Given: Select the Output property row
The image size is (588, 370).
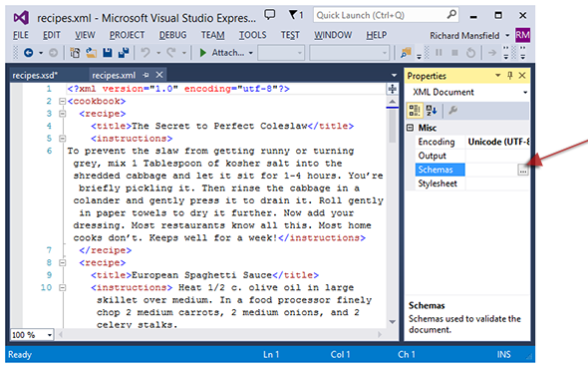Looking at the screenshot, I should [472, 156].
